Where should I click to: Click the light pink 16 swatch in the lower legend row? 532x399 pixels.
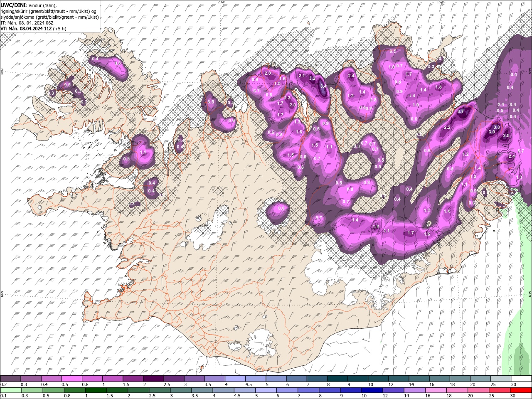436,390
